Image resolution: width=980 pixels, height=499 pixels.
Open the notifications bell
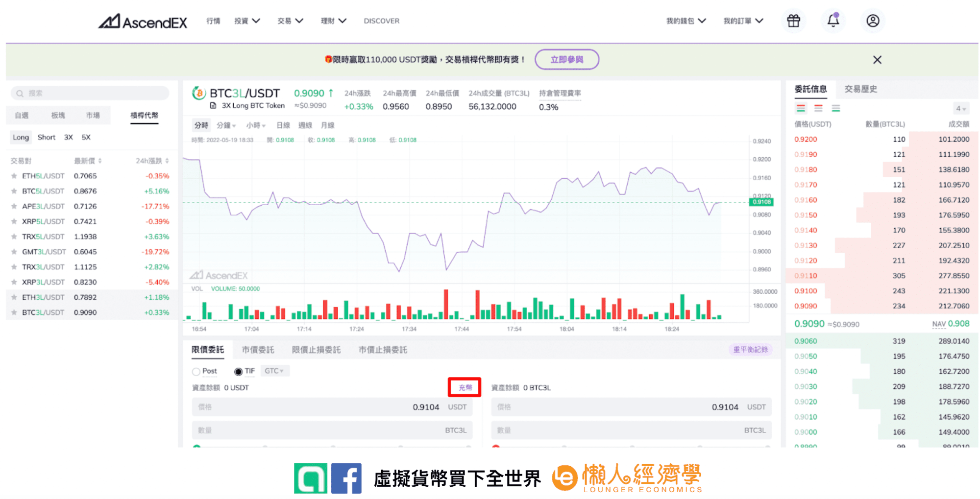[833, 21]
